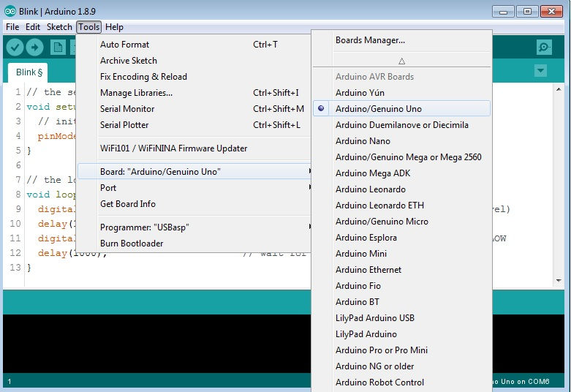Click the New sketch toolbar icon
This screenshot has height=392, width=571.
pos(58,48)
